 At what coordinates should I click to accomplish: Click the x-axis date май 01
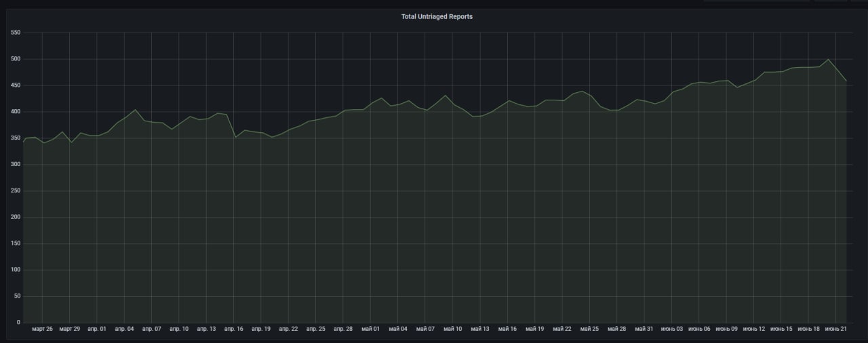[x=370, y=329]
